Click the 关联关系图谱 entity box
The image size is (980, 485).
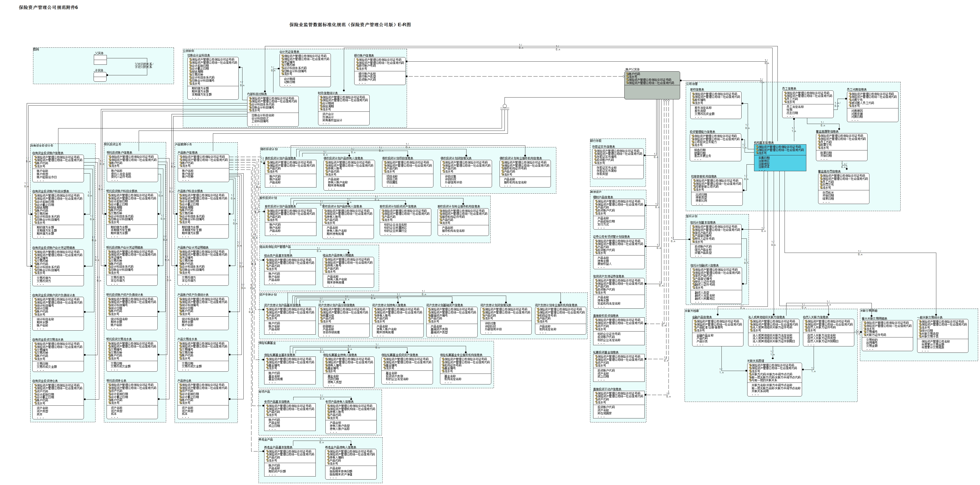[x=775, y=379]
